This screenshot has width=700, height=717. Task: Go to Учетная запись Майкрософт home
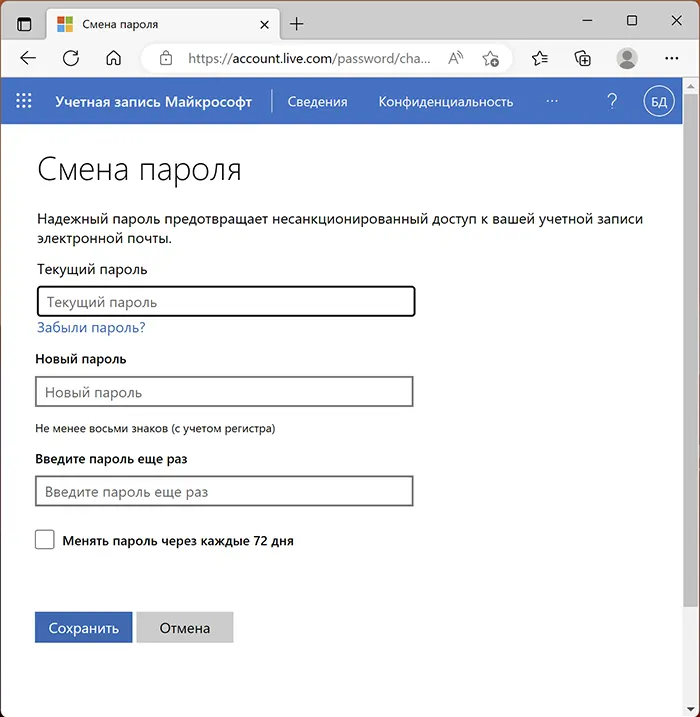click(x=154, y=102)
